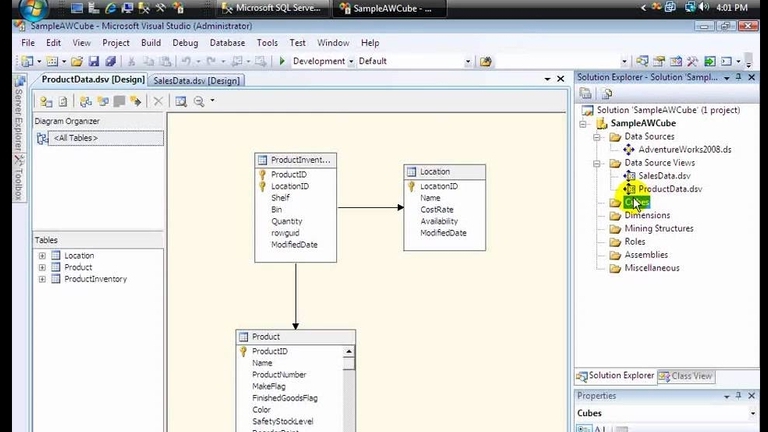Screen dimensions: 768x432
Task: Open the active files list dropdown arrow
Action: coord(547,79)
